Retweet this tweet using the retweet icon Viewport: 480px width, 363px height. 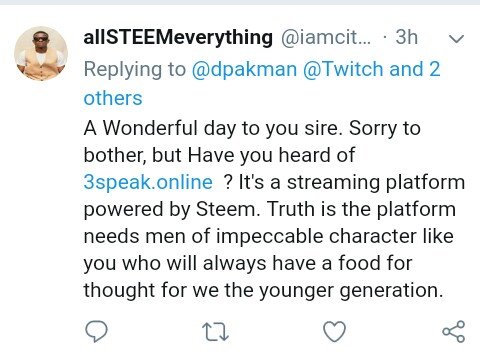point(215,332)
